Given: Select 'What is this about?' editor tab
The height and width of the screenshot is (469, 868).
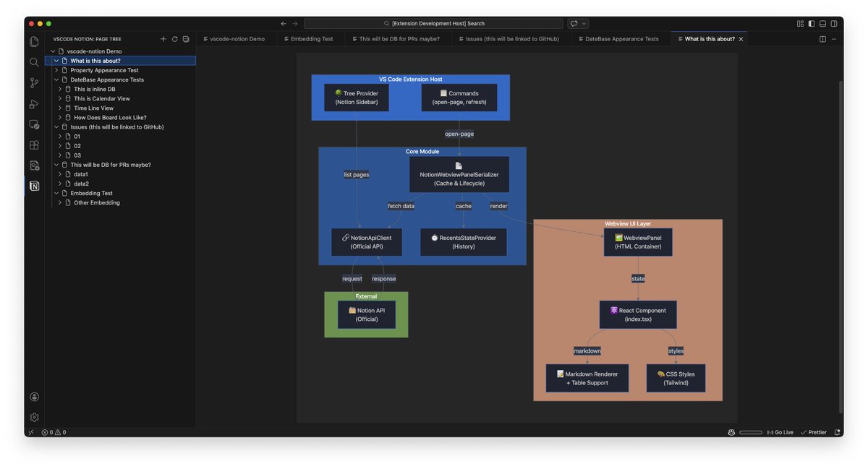Looking at the screenshot, I should pos(710,39).
